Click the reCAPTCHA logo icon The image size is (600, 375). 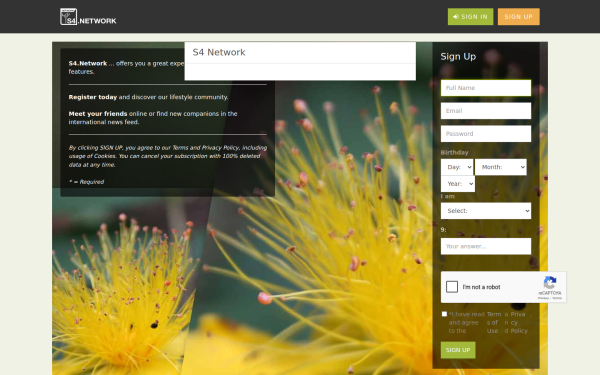[550, 283]
